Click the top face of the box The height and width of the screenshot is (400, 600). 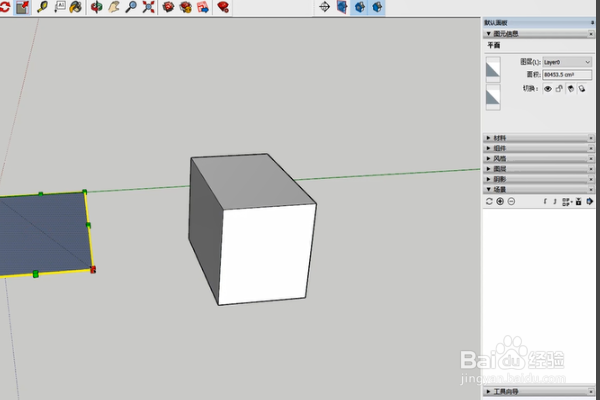[253, 180]
